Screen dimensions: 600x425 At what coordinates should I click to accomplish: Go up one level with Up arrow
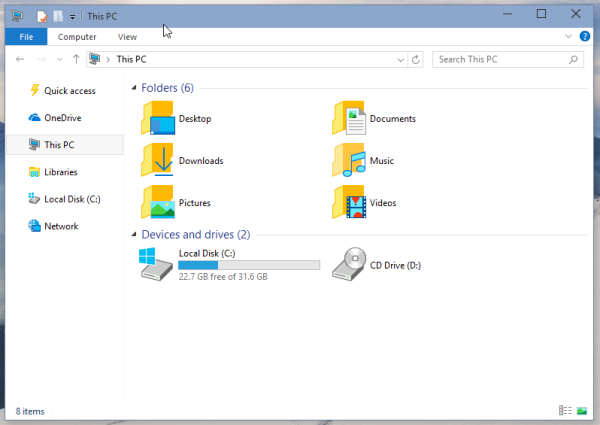click(x=76, y=59)
